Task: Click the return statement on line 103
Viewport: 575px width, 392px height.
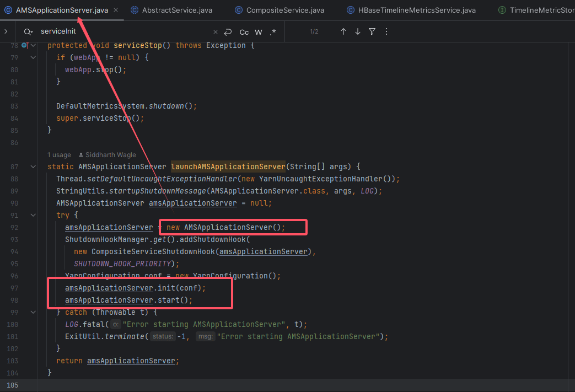Action: pos(117,361)
